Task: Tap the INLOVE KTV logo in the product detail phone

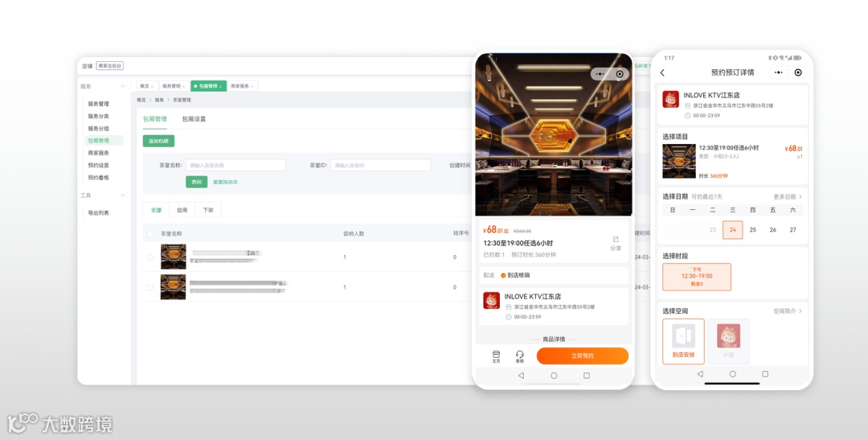Action: 492,300
